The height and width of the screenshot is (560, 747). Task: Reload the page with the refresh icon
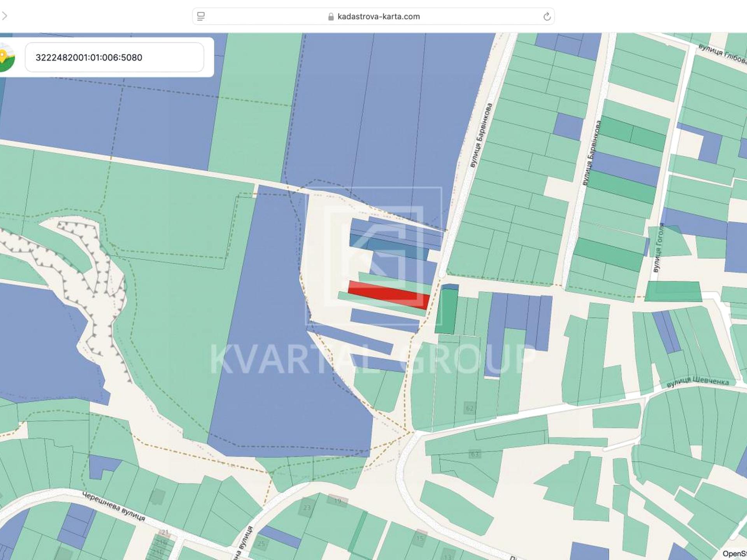[547, 16]
